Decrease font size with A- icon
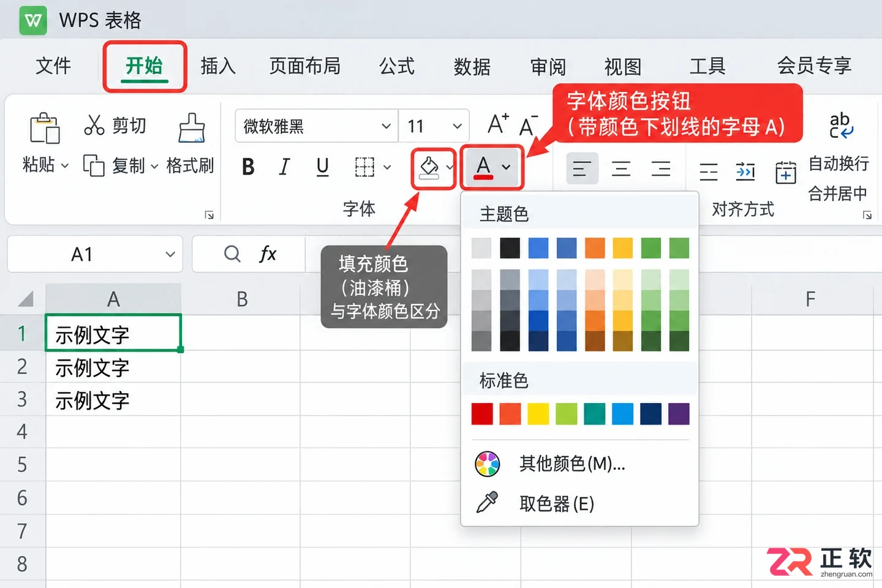This screenshot has width=882, height=588. [528, 126]
